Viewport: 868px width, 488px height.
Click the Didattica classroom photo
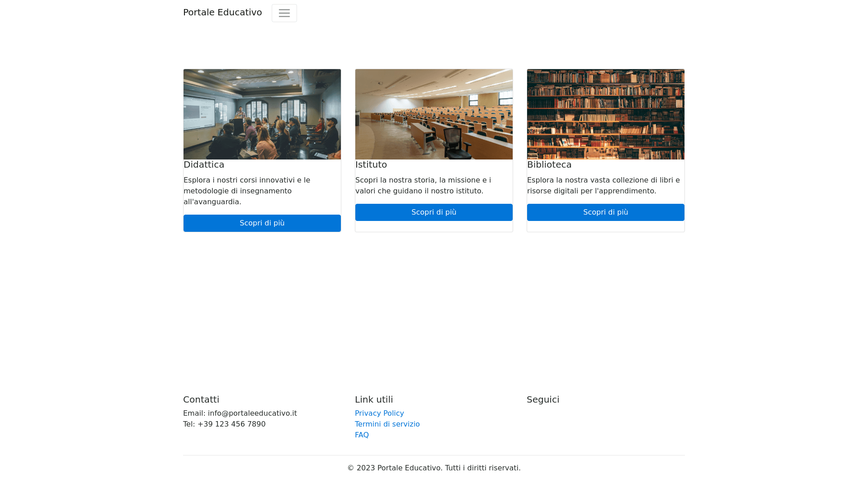click(x=262, y=114)
